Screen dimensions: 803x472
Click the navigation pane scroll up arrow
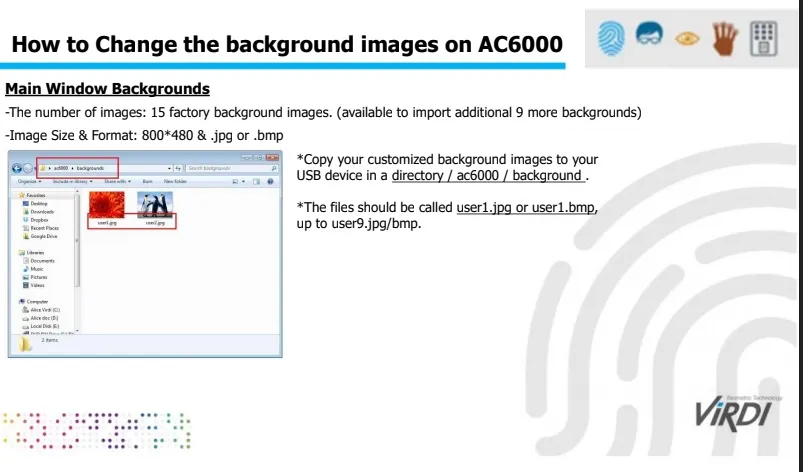[77, 191]
